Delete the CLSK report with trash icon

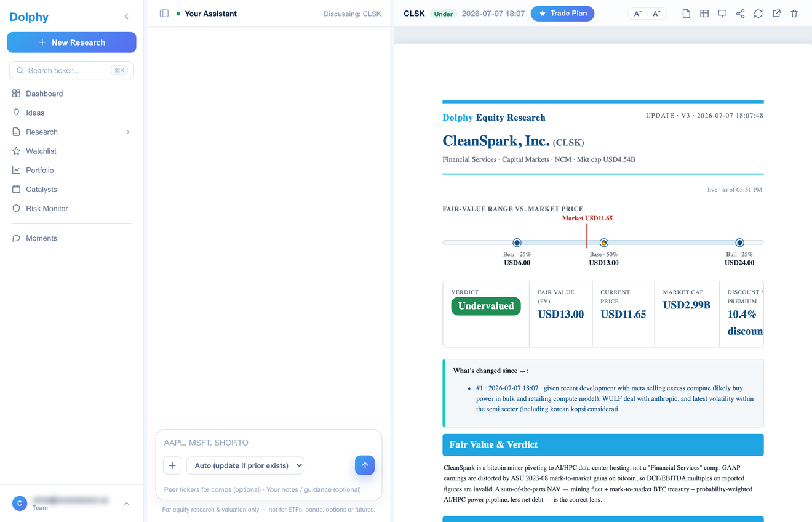click(794, 14)
